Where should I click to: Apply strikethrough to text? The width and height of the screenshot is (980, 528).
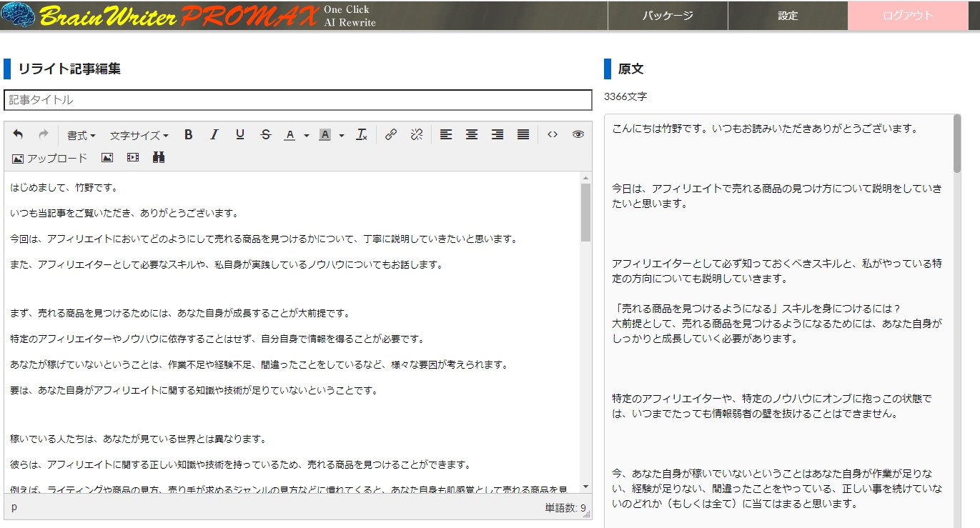(265, 135)
